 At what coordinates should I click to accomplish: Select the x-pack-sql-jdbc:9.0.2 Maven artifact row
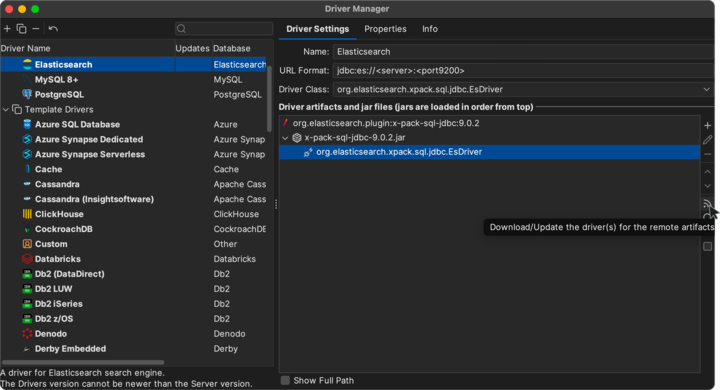489,123
